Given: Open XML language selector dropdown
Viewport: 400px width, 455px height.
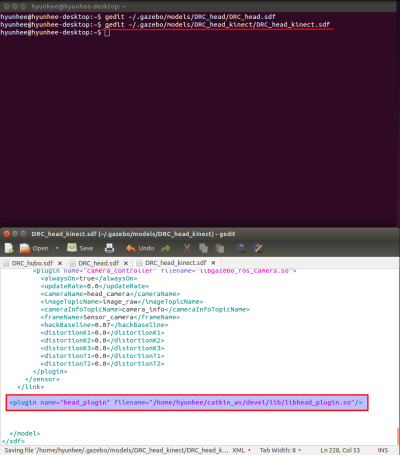Looking at the screenshot, I should [242, 450].
